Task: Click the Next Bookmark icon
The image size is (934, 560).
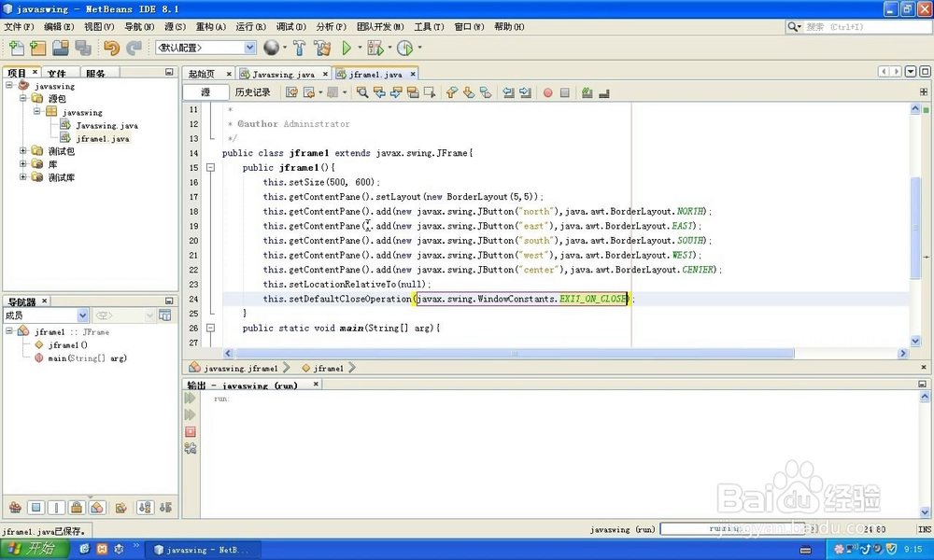Action: click(469, 92)
